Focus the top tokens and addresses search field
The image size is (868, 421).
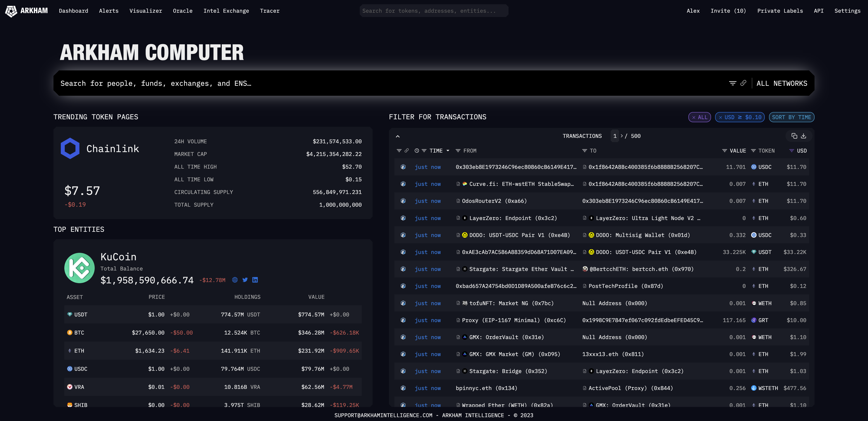[434, 11]
